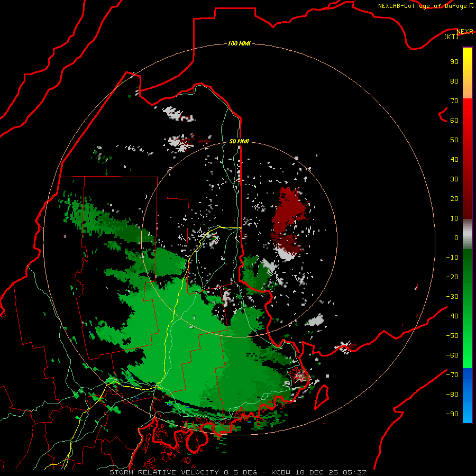The width and height of the screenshot is (476, 476).
Task: Click the -30 value on velocity scale
Action: 452,297
